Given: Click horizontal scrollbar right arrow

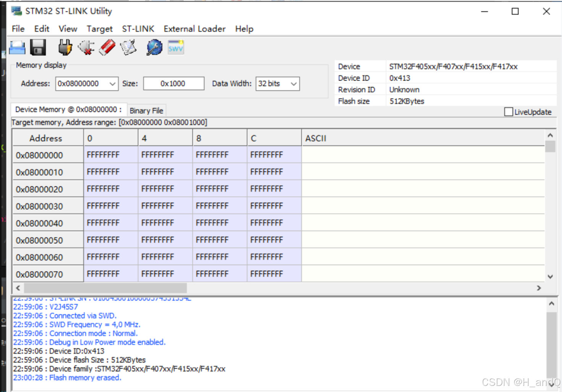Looking at the screenshot, I should (x=539, y=288).
